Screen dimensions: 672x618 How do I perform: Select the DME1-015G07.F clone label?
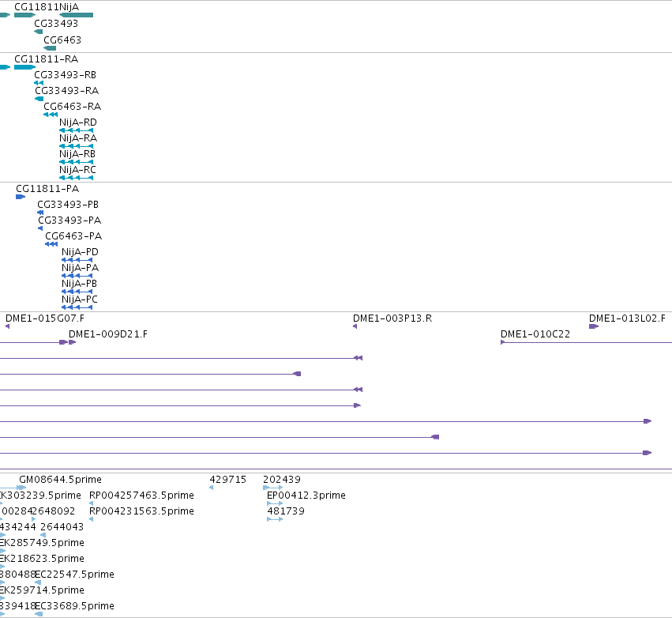45,318
